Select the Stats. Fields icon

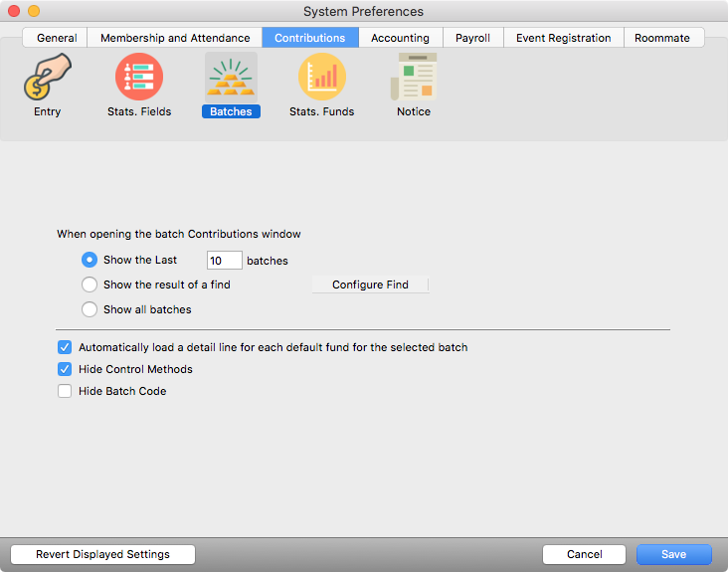point(139,78)
